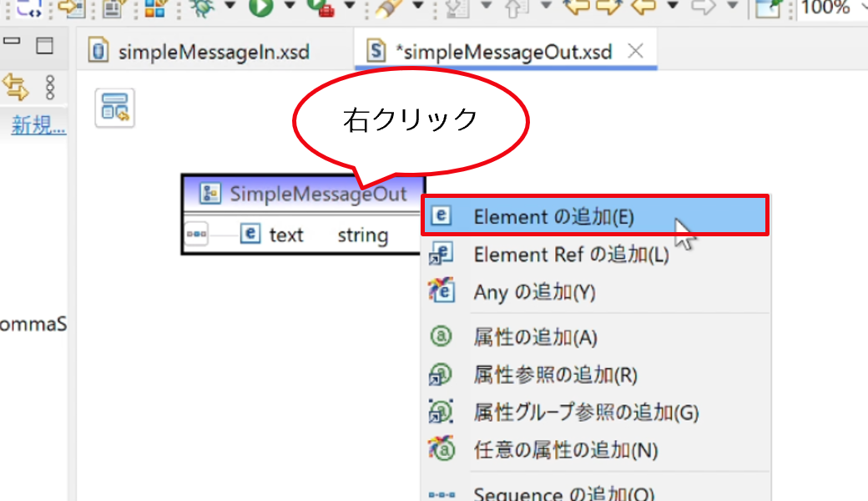Choose 任意の属性の追加(N) menu item

pos(595,450)
